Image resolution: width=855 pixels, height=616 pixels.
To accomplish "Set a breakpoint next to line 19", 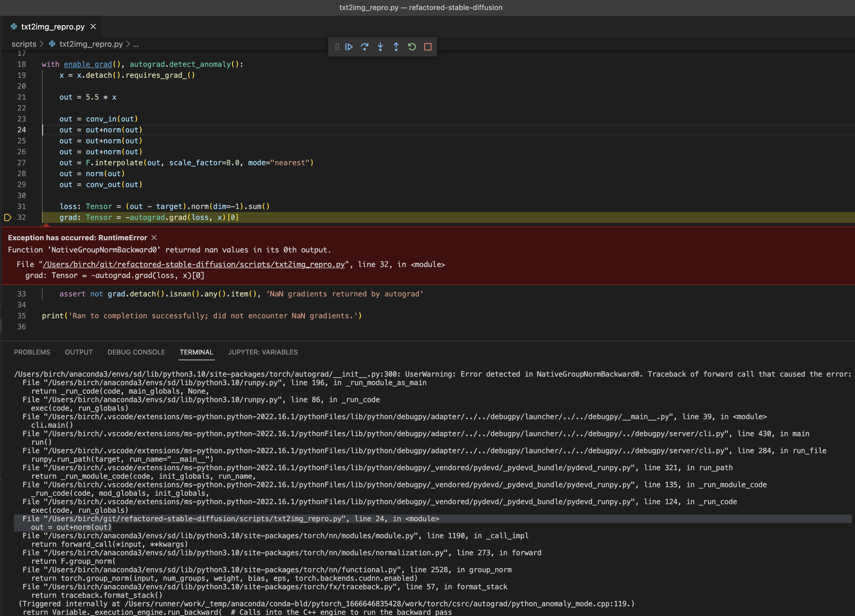I will [x=8, y=75].
